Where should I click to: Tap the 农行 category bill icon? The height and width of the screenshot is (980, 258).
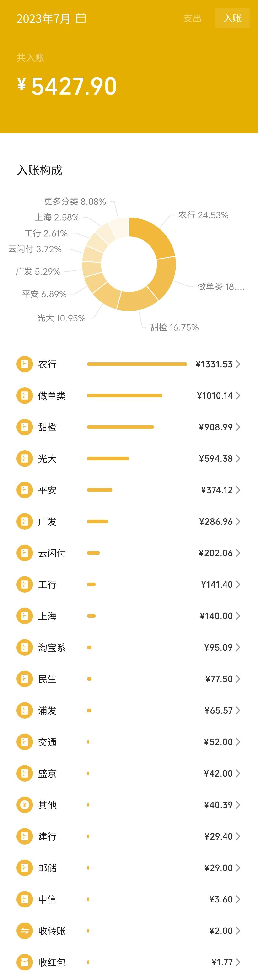pos(24,364)
